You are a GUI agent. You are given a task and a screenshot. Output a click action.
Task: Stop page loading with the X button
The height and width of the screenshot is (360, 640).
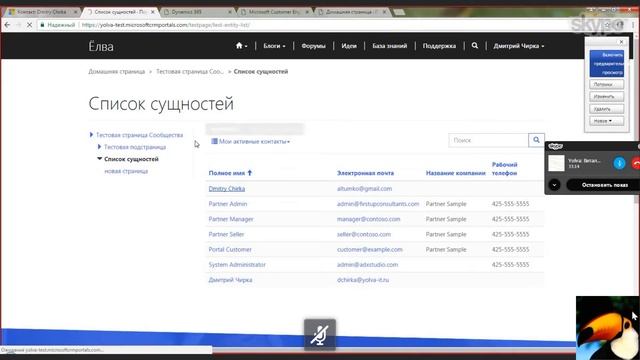click(29, 25)
